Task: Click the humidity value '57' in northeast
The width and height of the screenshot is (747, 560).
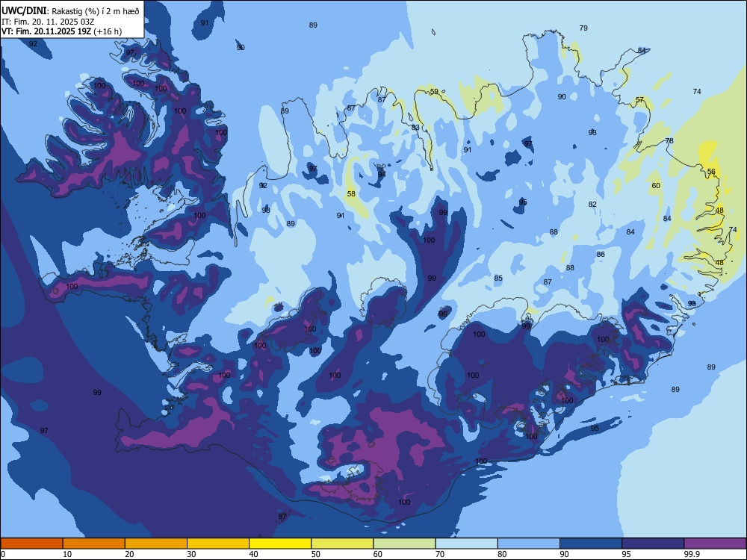Action: (639, 100)
